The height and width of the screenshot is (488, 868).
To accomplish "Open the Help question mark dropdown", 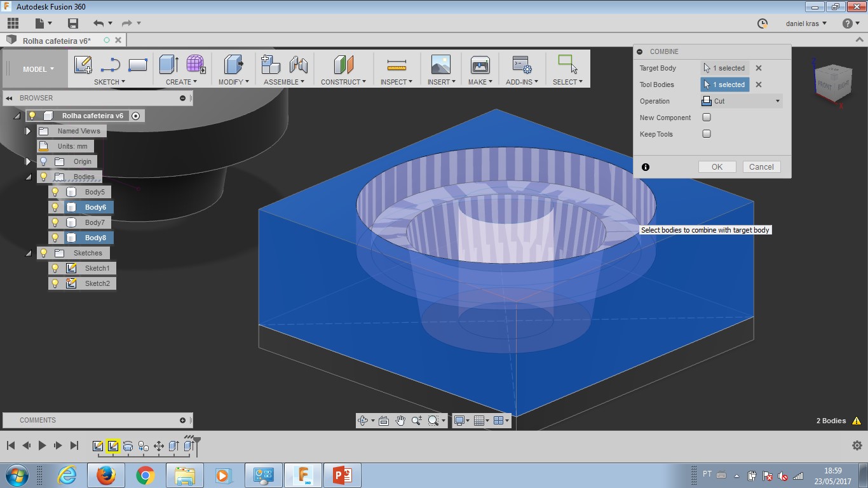I will pos(851,24).
